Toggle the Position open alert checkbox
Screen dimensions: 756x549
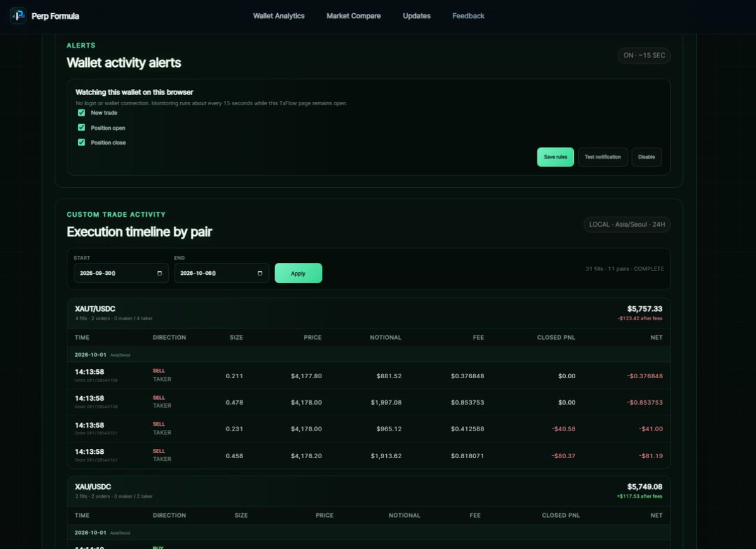[81, 127]
